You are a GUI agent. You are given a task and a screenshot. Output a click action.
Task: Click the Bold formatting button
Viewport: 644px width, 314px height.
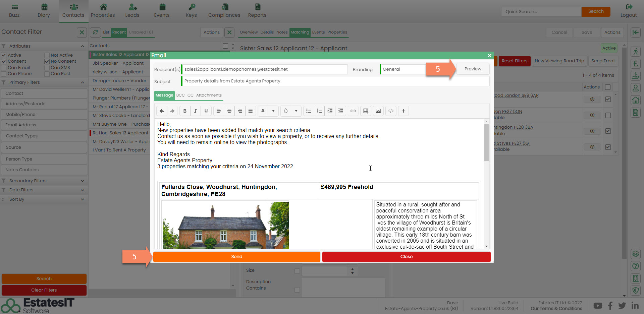(185, 111)
